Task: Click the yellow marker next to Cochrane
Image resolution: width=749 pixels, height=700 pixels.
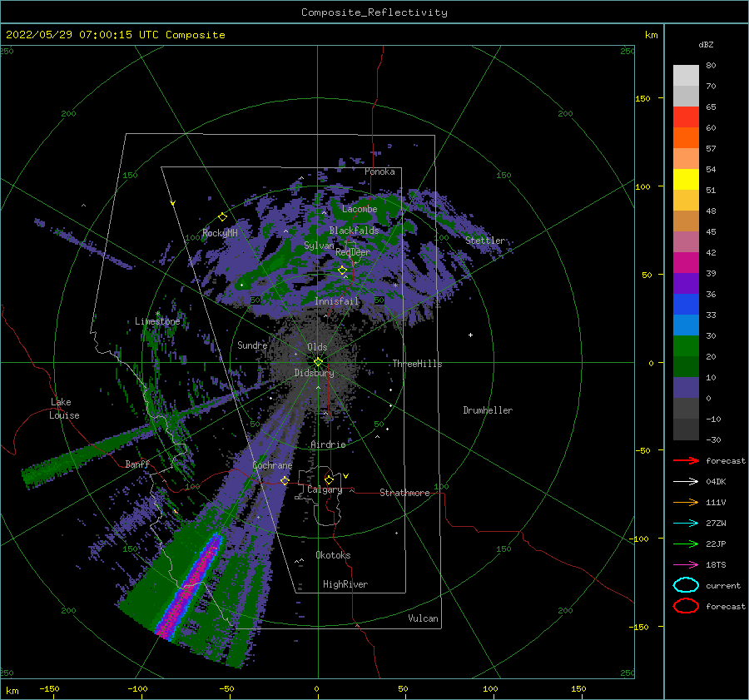Action: pos(285,480)
